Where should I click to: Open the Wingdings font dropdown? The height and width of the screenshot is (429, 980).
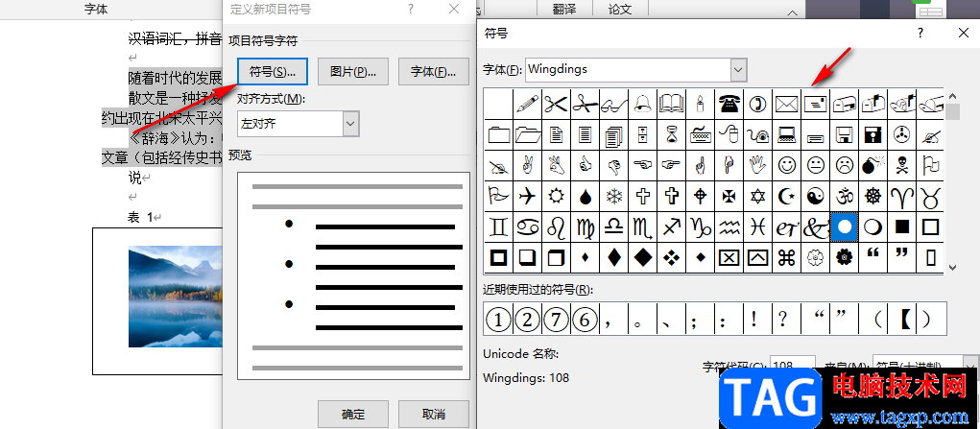click(737, 70)
